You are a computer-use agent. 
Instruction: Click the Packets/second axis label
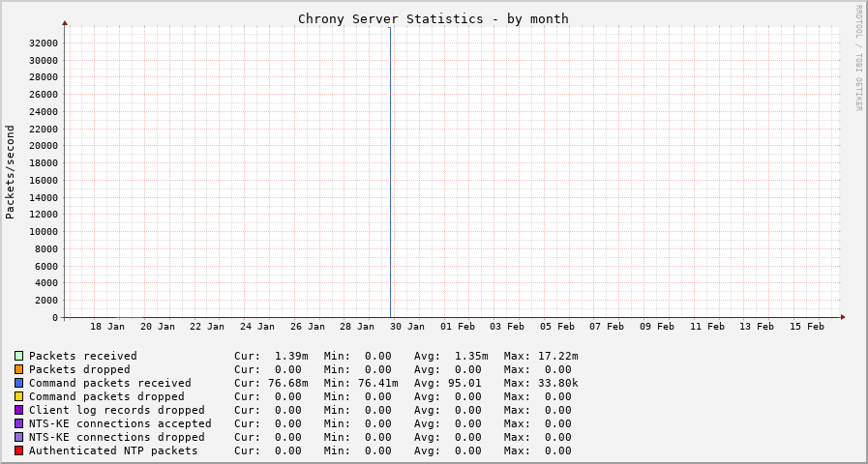point(10,172)
